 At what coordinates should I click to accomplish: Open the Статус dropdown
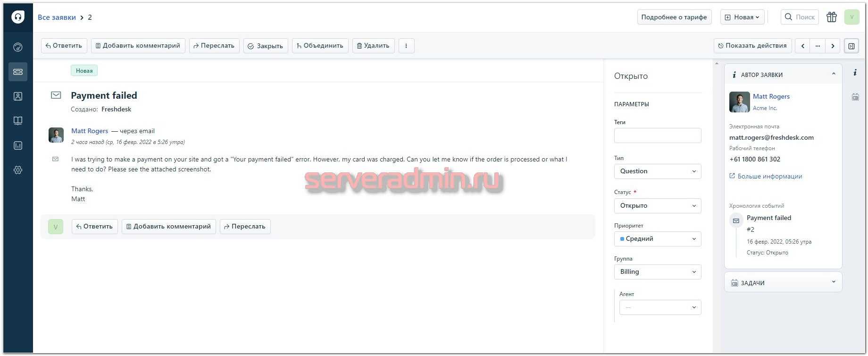point(657,206)
